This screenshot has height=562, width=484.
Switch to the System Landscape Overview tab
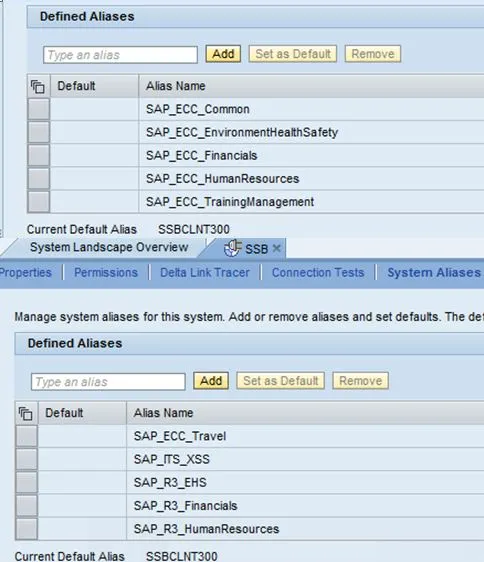tap(109, 247)
